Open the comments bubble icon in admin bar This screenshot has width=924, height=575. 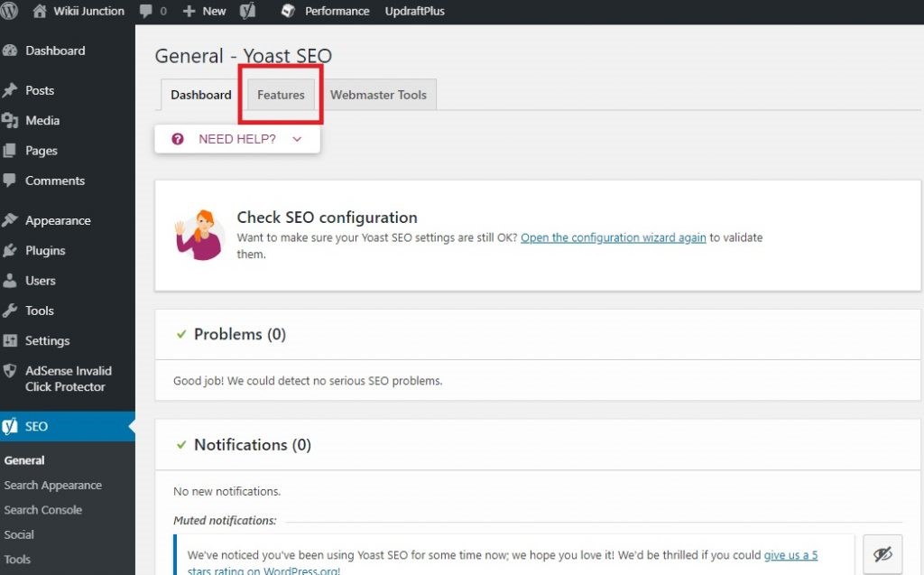[x=145, y=11]
